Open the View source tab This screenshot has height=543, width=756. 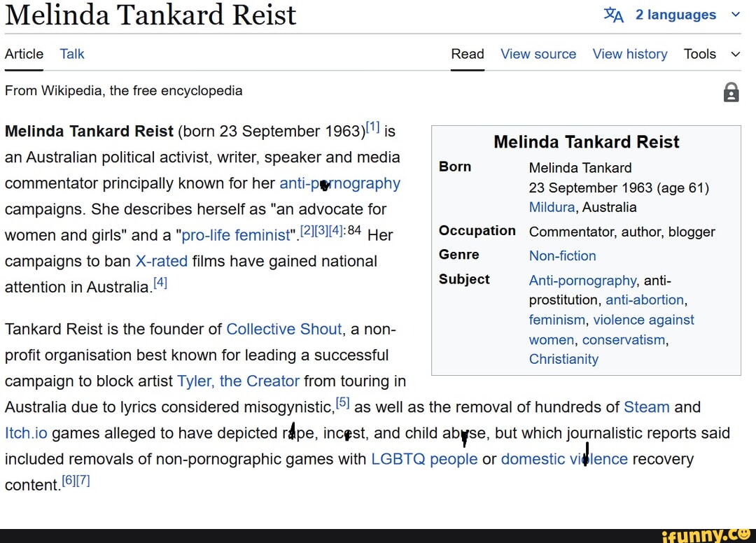coord(538,54)
